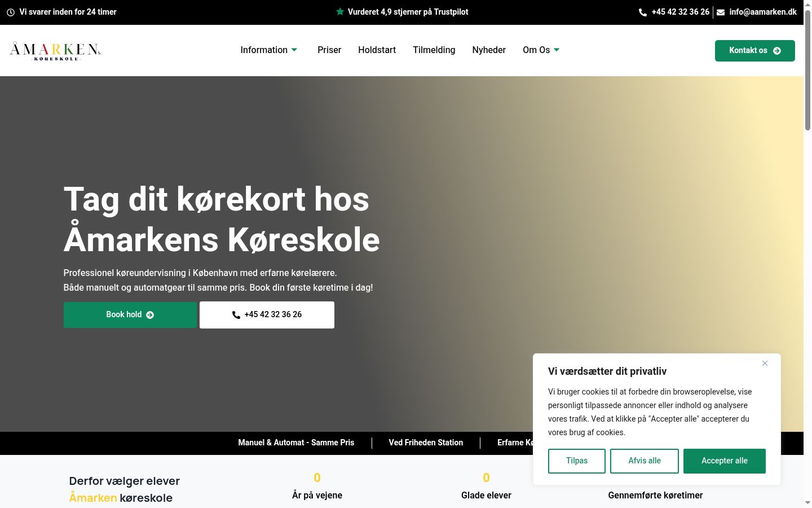This screenshot has width=812, height=508.
Task: Click the page vertical scrollbar thumb
Action: tap(807, 71)
